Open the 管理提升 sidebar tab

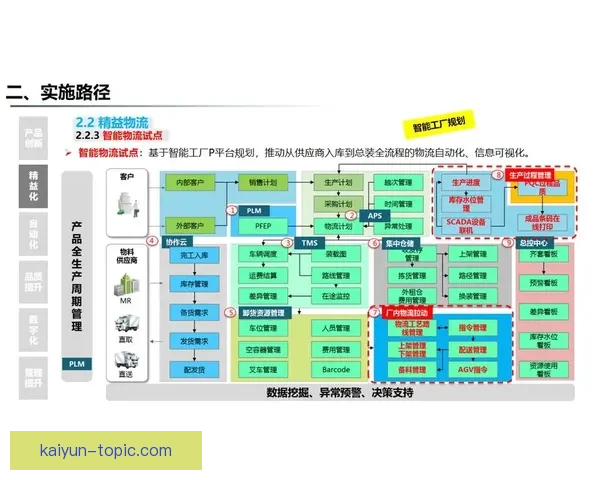tap(33, 378)
